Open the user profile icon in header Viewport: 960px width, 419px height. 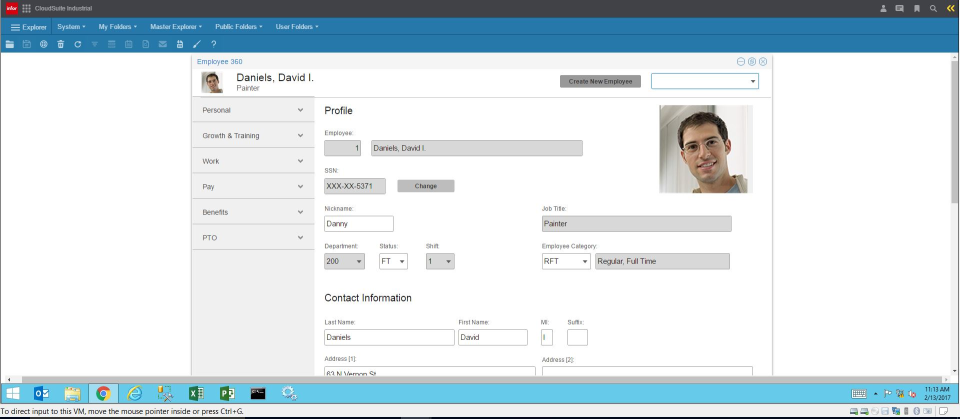click(x=883, y=8)
